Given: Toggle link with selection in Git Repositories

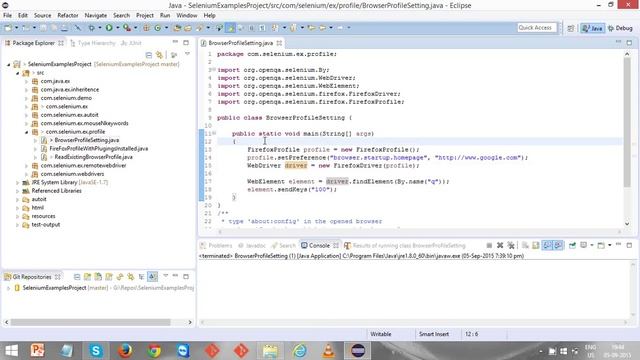Looking at the screenshot, I should (131, 277).
